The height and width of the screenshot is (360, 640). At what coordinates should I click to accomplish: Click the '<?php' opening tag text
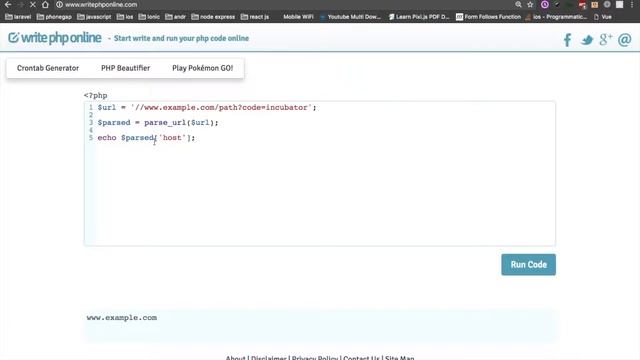click(96, 96)
